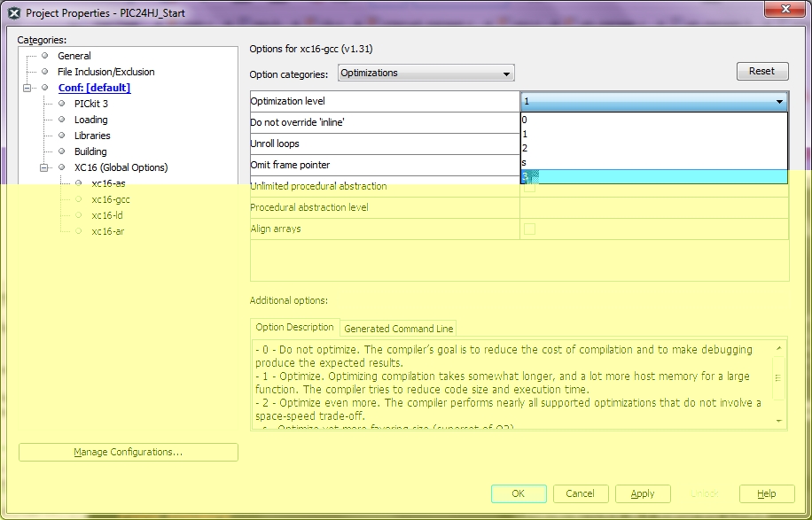Select xc16-gcc in the tree

pos(110,199)
